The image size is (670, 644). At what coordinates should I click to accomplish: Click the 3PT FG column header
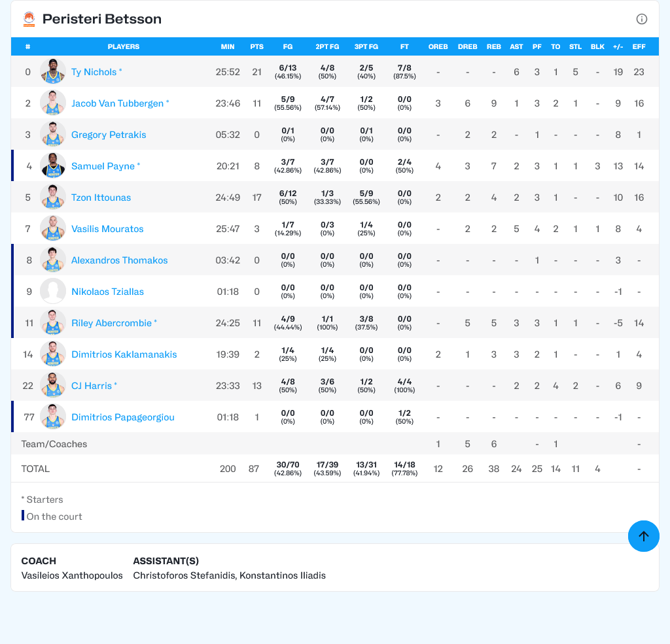coord(366,46)
